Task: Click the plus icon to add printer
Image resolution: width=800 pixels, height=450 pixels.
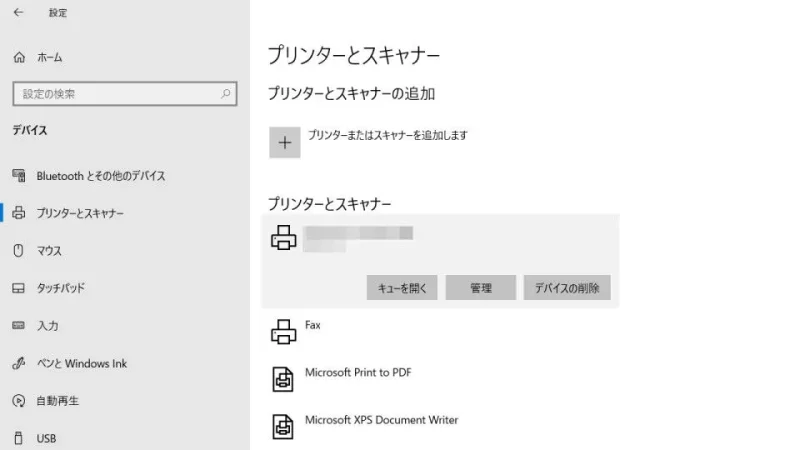Action: [285, 143]
